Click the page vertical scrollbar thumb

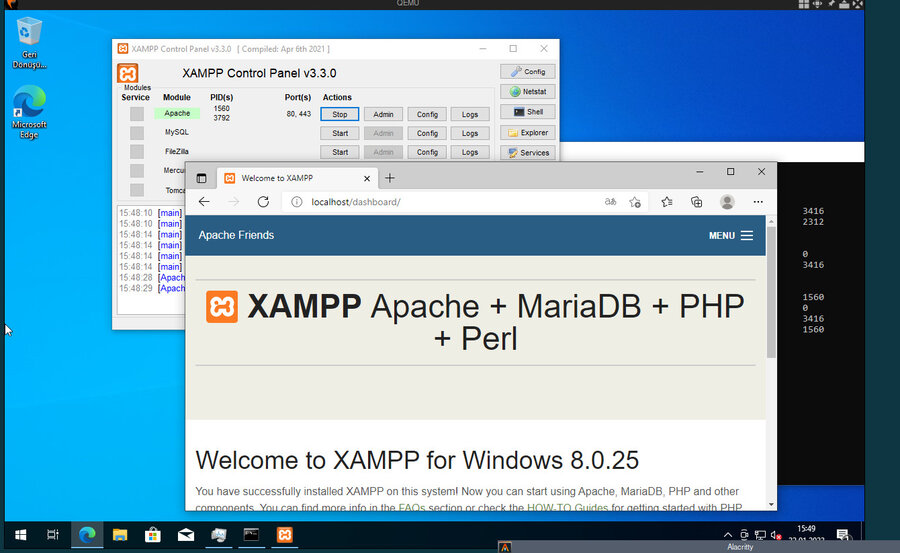(771, 292)
